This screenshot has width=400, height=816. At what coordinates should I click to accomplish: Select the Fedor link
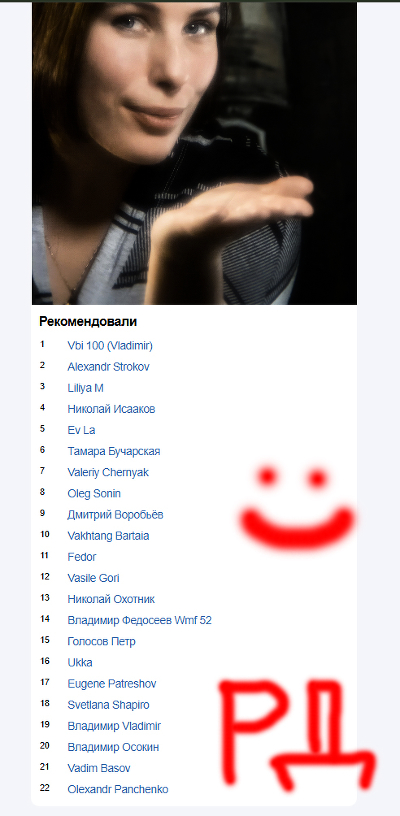82,557
